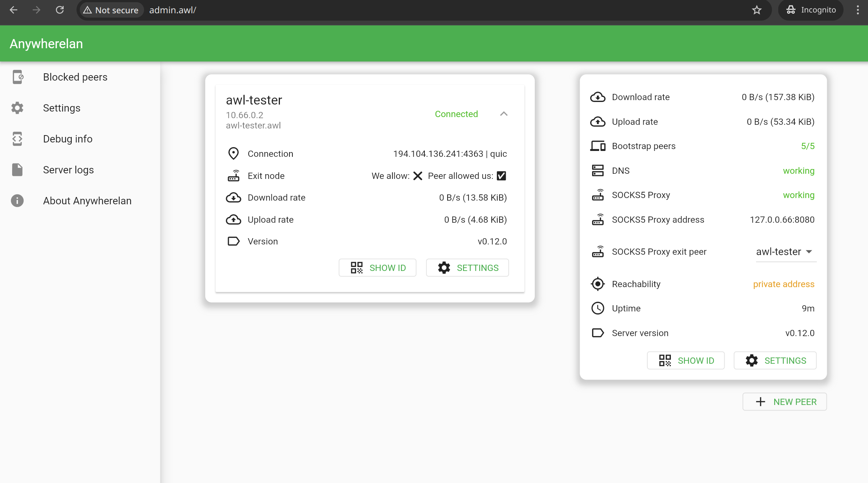Open settings for awl-tester peer

tap(467, 268)
